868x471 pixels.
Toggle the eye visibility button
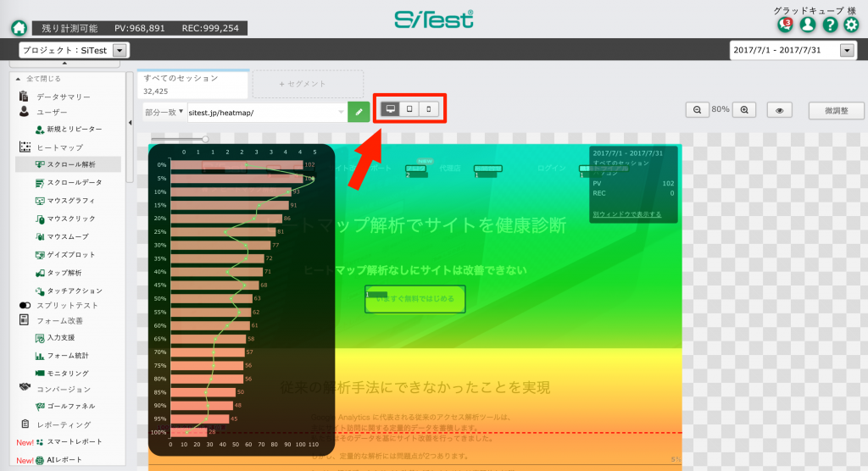point(780,110)
